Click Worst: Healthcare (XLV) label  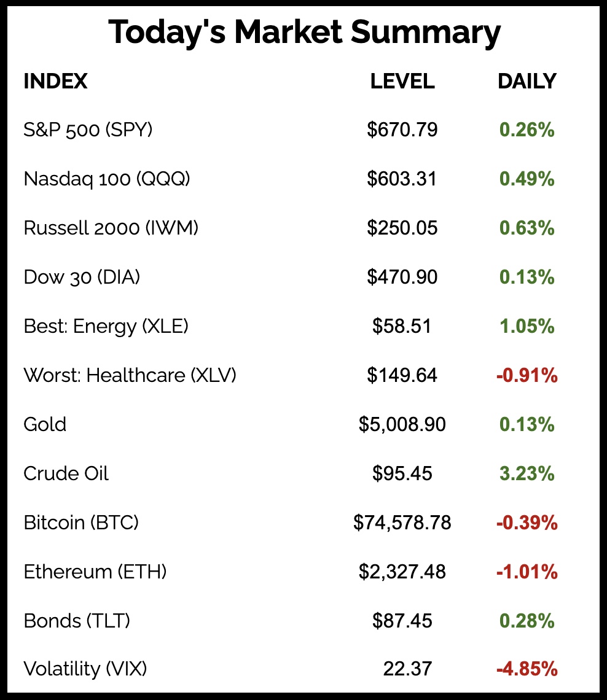tap(130, 375)
